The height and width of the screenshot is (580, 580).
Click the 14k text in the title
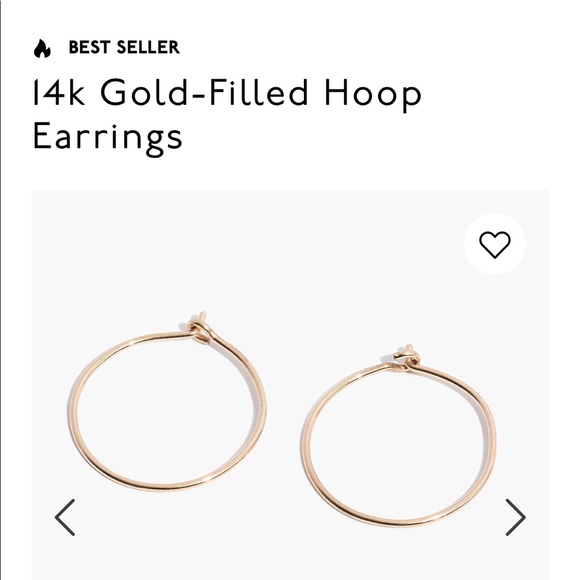(x=59, y=92)
